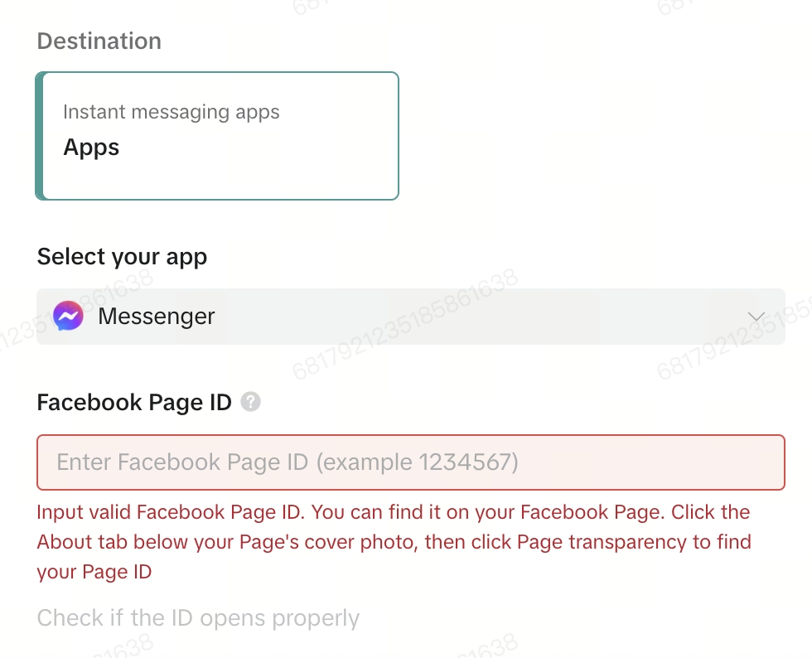The image size is (812, 658).
Task: Click the Select your app label
Action: tap(122, 257)
